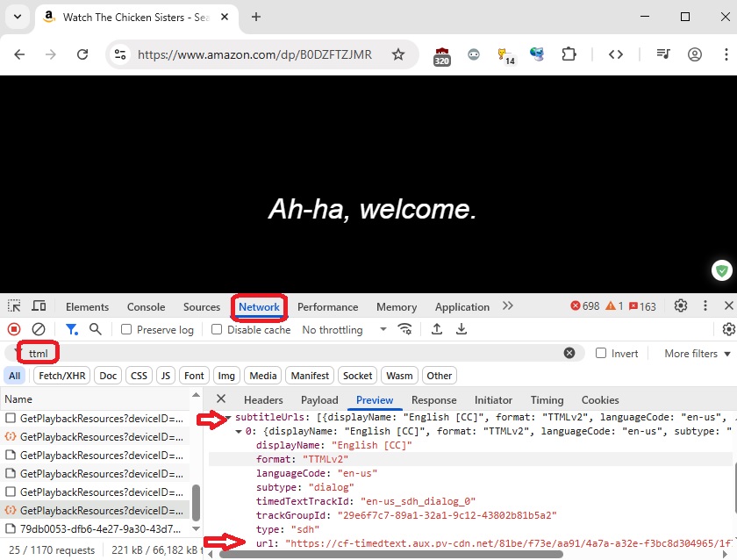Image resolution: width=737 pixels, height=560 pixels.
Task: Click the green shield badge on video
Action: click(x=722, y=270)
